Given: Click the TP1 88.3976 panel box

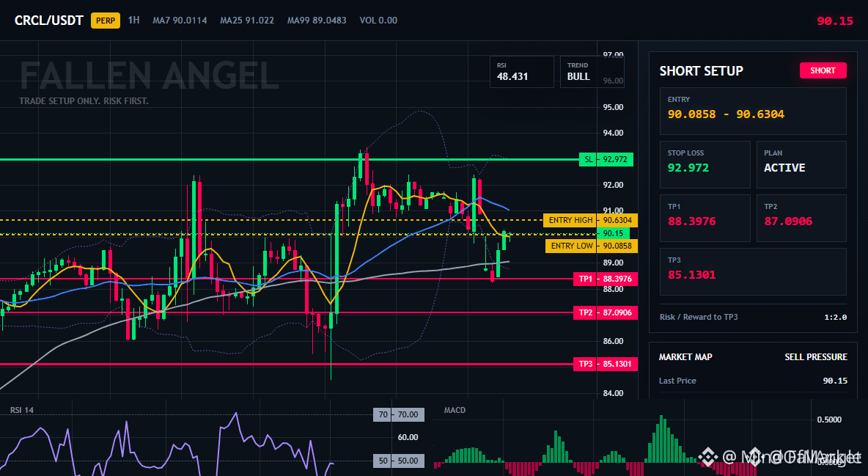Looking at the screenshot, I should (705, 218).
